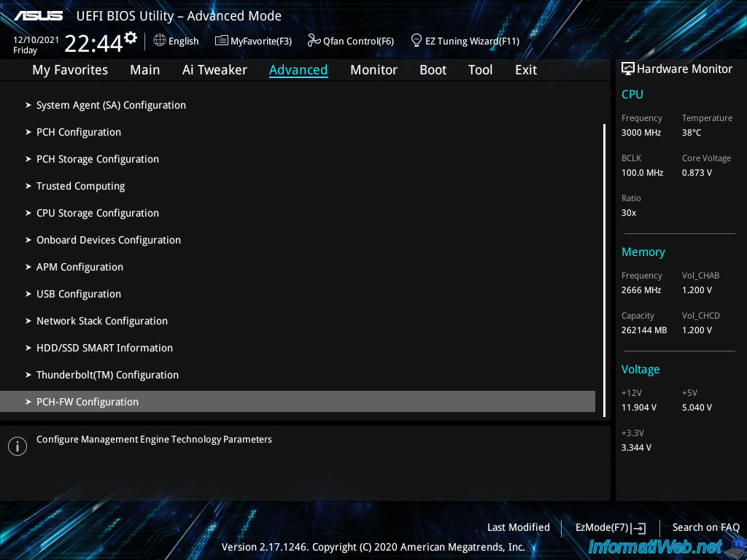Click the ASUS logo
Image resolution: width=747 pixels, height=560 pixels.
38,16
